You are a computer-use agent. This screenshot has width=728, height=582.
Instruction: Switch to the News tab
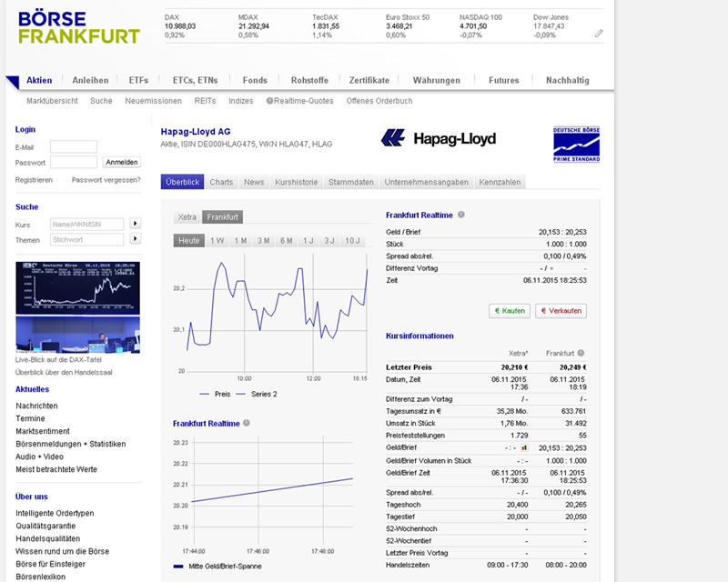point(254,182)
